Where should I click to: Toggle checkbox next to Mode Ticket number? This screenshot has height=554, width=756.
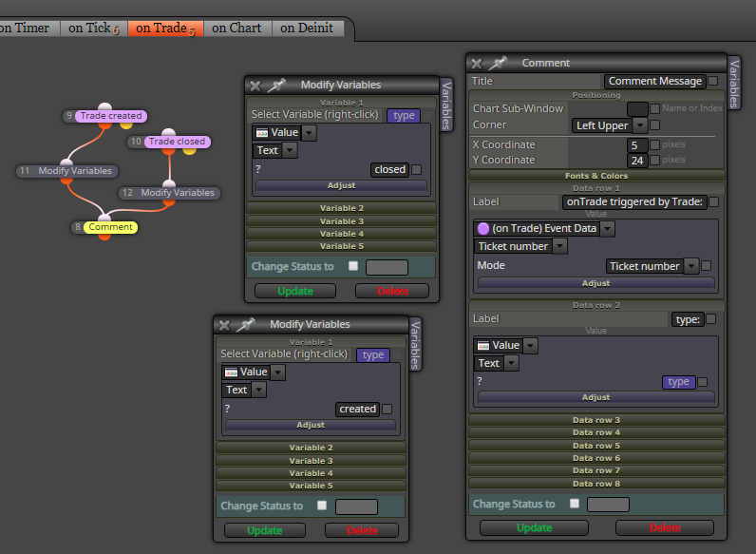click(707, 265)
